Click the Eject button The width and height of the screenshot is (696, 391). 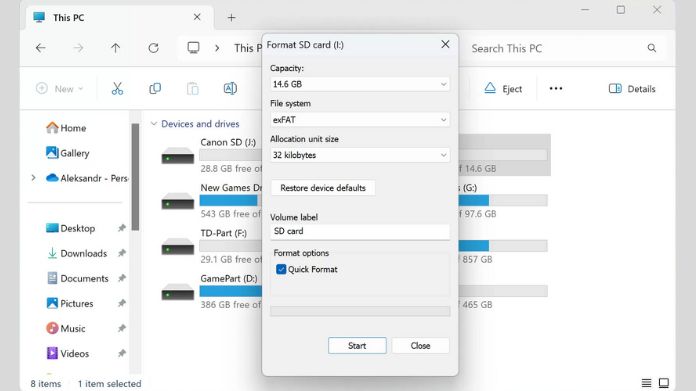(503, 89)
